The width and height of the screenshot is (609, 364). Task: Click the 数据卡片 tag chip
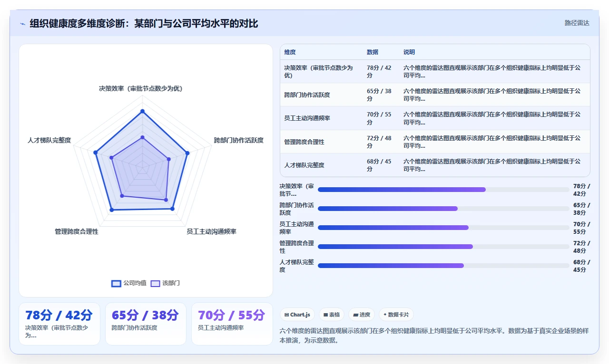tap(396, 315)
